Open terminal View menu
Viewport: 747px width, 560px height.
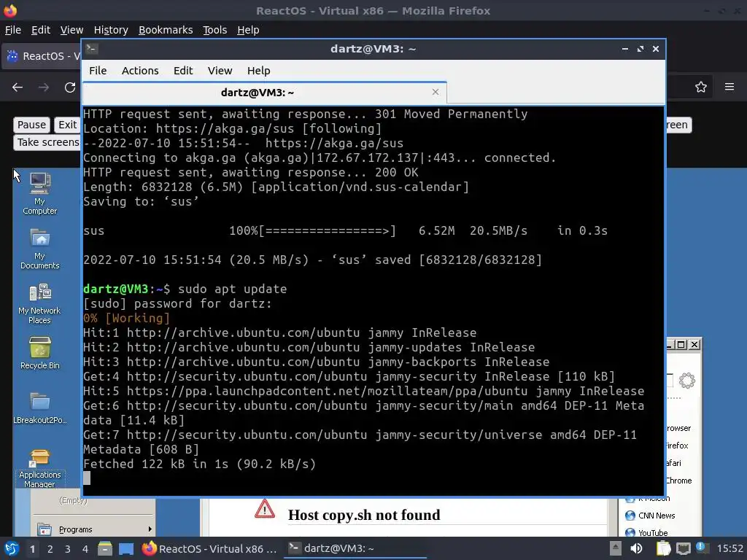[220, 71]
